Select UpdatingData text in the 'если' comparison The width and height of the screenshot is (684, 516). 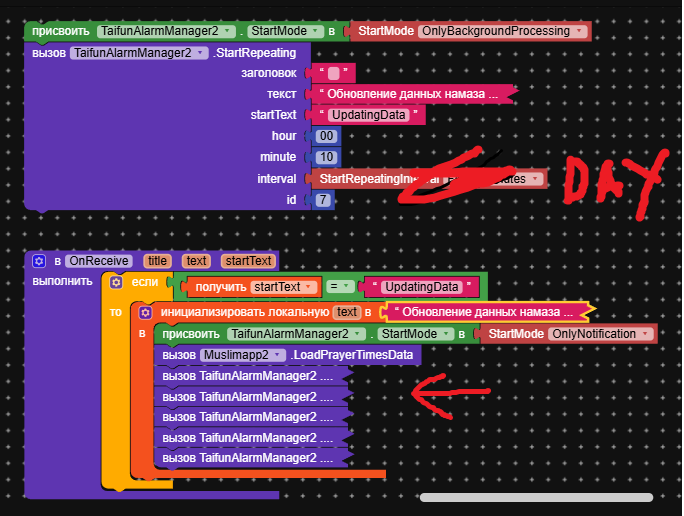point(421,287)
